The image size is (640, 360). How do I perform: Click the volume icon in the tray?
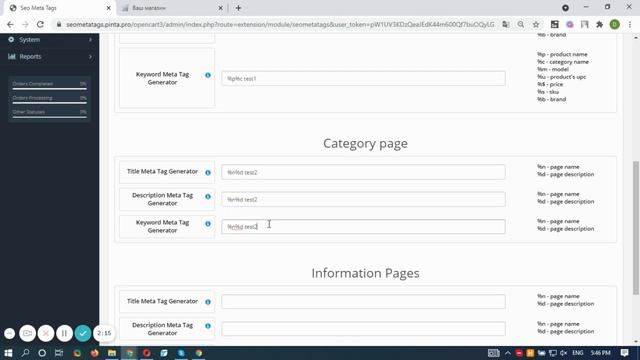point(564,353)
